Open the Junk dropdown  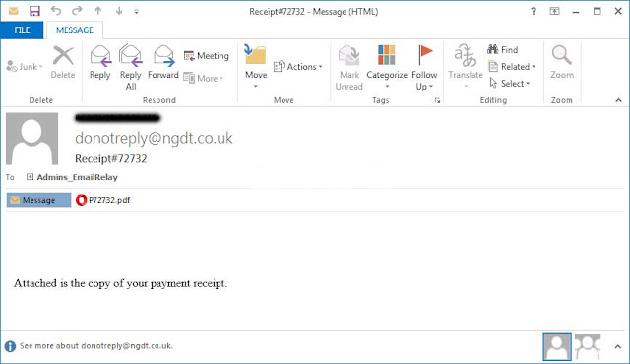[25, 66]
